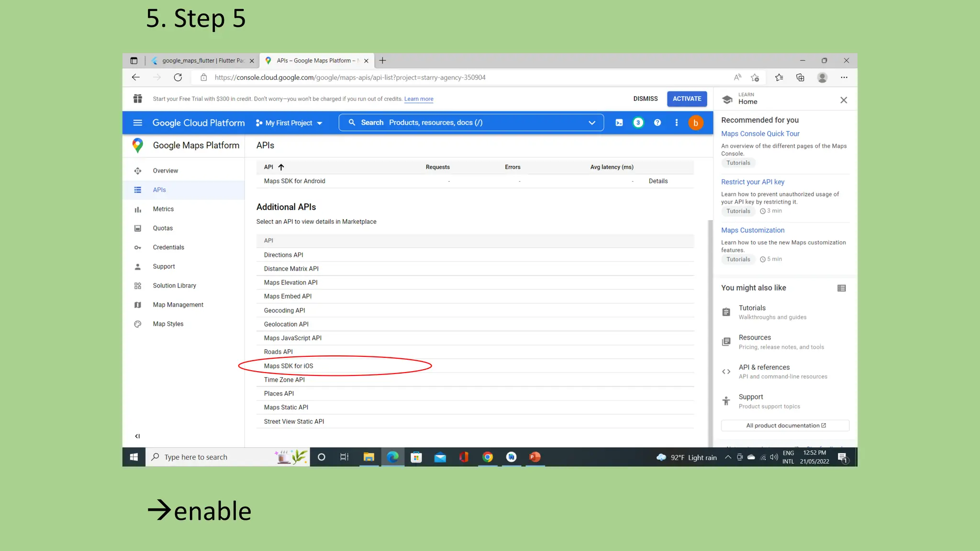980x551 pixels.
Task: Refresh the browser page
Action: coord(178,77)
